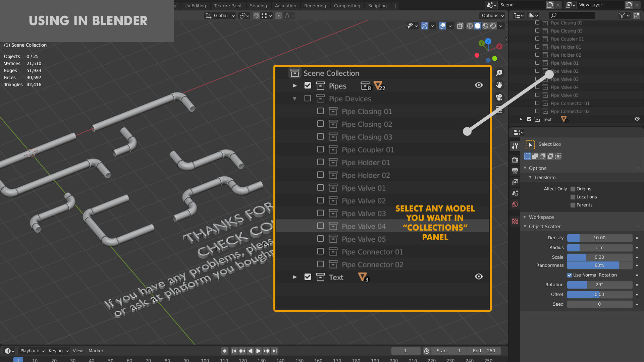Toggle the show overlays button

442,26
